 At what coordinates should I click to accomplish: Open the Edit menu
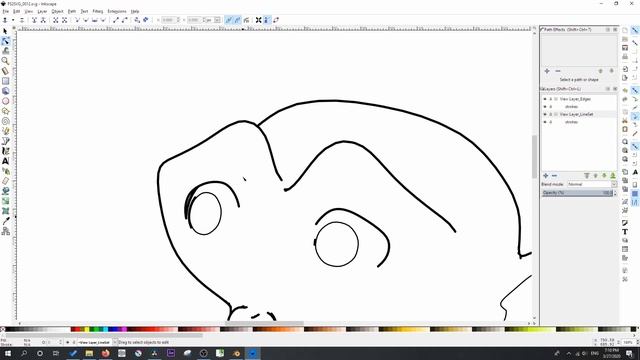[x=16, y=11]
